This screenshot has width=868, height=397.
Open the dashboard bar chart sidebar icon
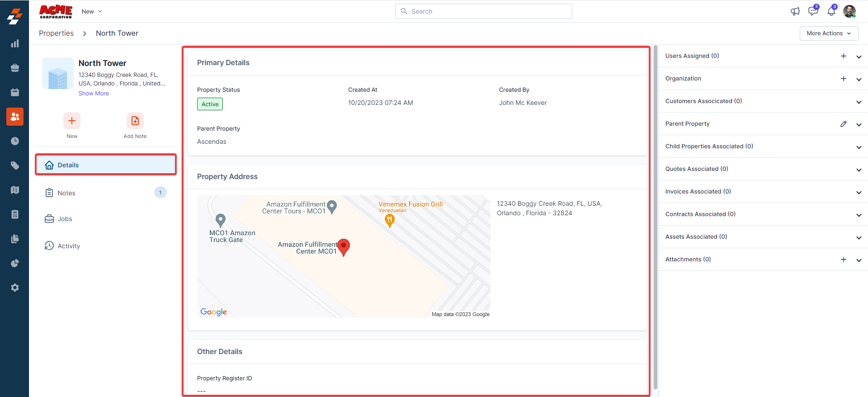pyautogui.click(x=15, y=43)
